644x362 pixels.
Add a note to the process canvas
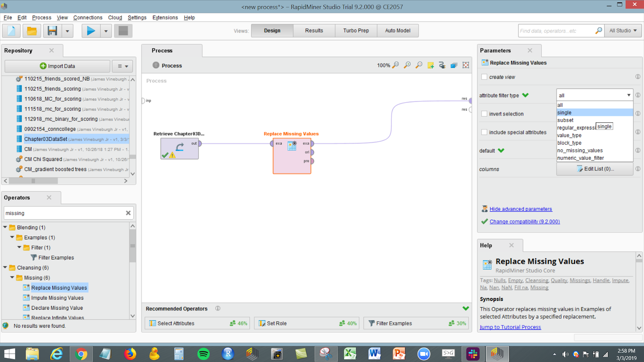tap(431, 65)
